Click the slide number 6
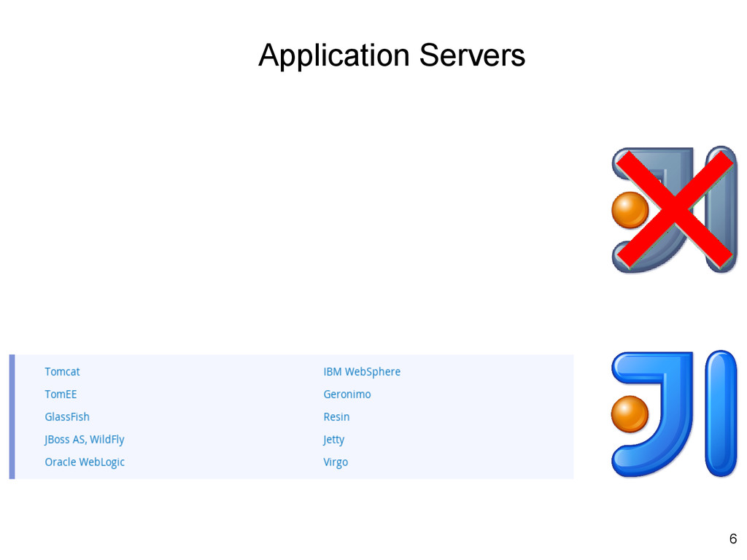The height and width of the screenshot is (560, 747). click(733, 539)
